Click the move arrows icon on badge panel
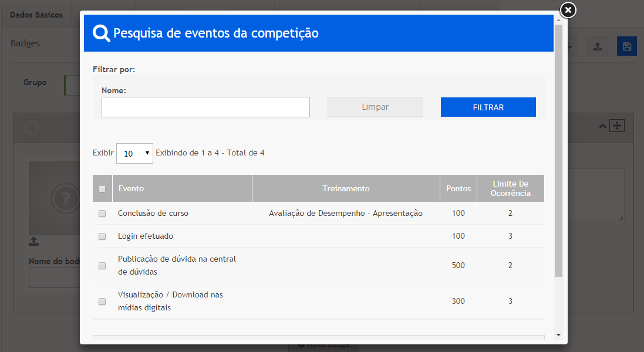 (x=616, y=126)
